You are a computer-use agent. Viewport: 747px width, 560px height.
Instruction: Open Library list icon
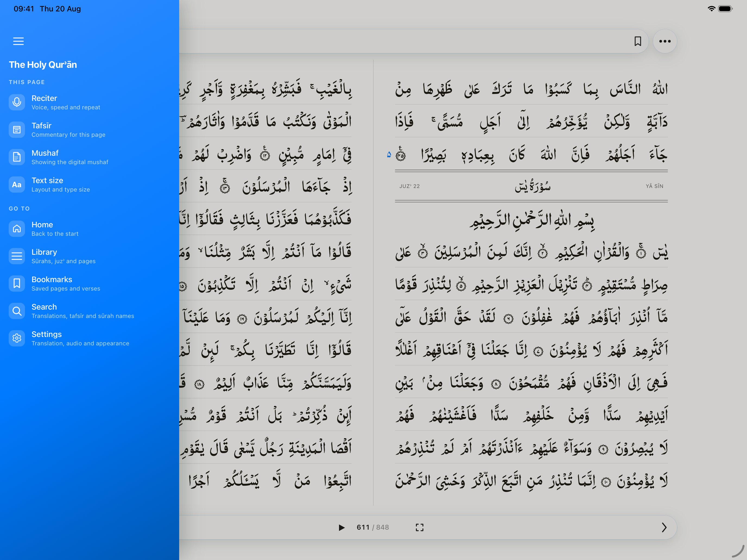(x=17, y=256)
